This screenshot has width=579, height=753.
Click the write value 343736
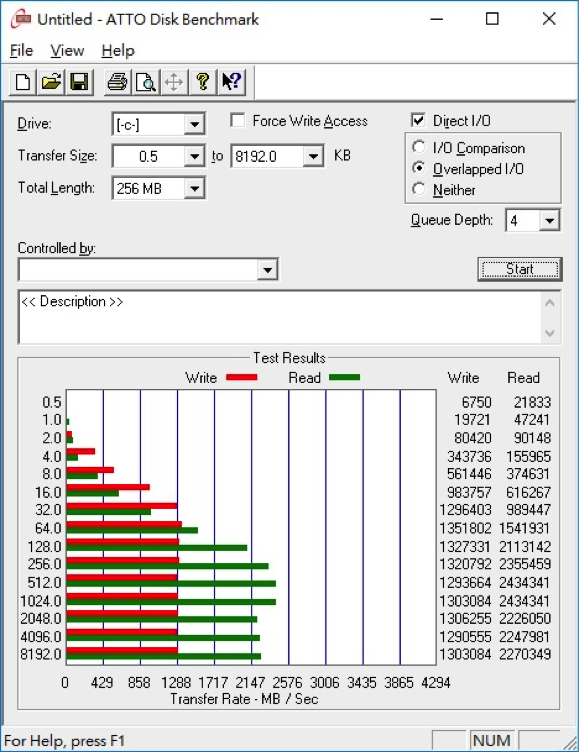469,456
